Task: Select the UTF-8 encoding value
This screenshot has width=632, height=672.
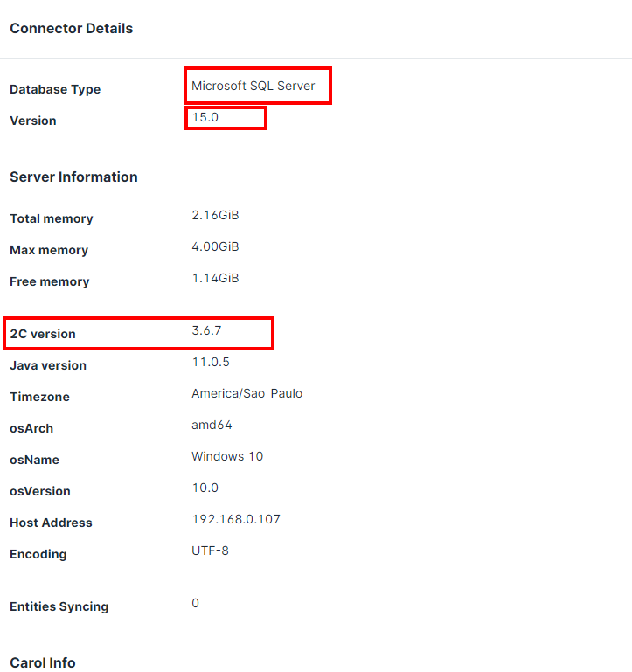Action: [210, 551]
